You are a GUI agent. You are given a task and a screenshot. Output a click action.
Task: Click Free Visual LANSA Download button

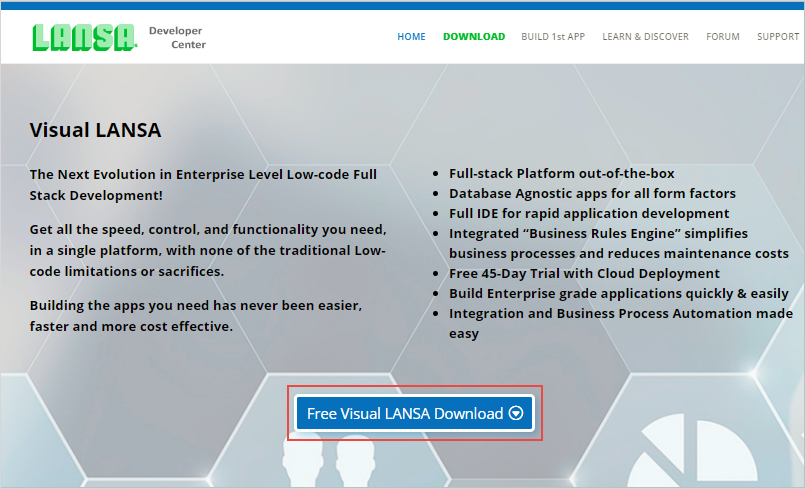click(415, 413)
